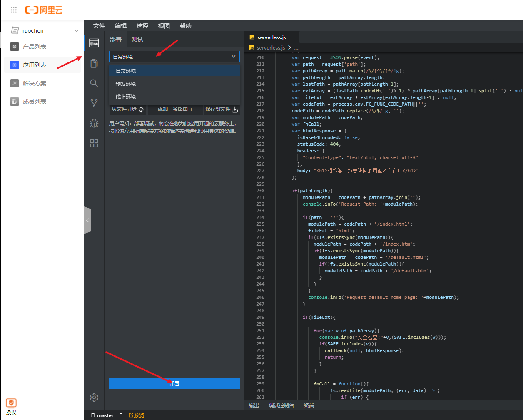Click the 成员列表 sidebar icon

(15, 102)
